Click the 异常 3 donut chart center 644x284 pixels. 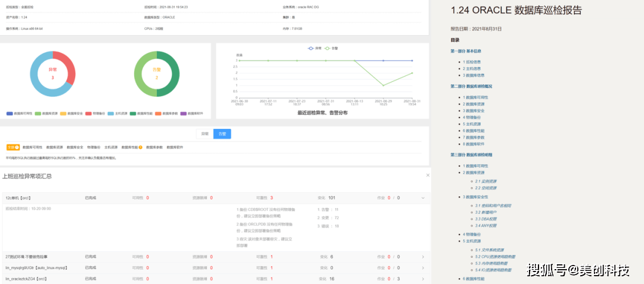pos(52,74)
